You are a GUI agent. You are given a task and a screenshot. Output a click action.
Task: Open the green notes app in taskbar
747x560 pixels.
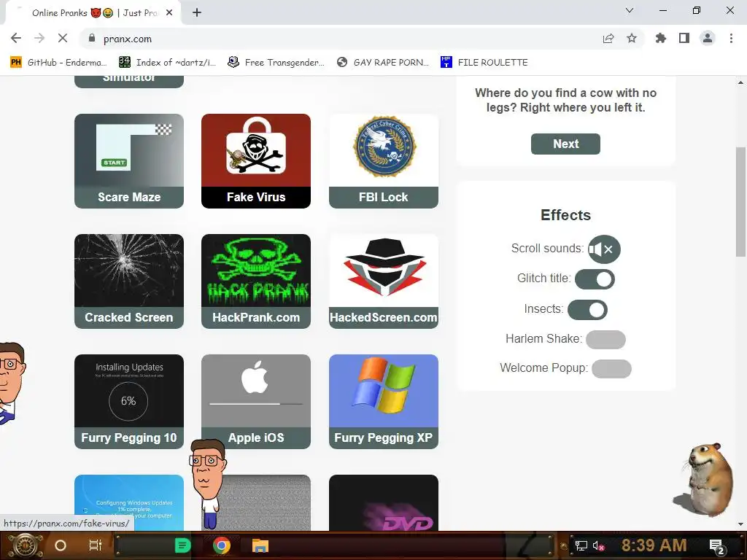[182, 545]
